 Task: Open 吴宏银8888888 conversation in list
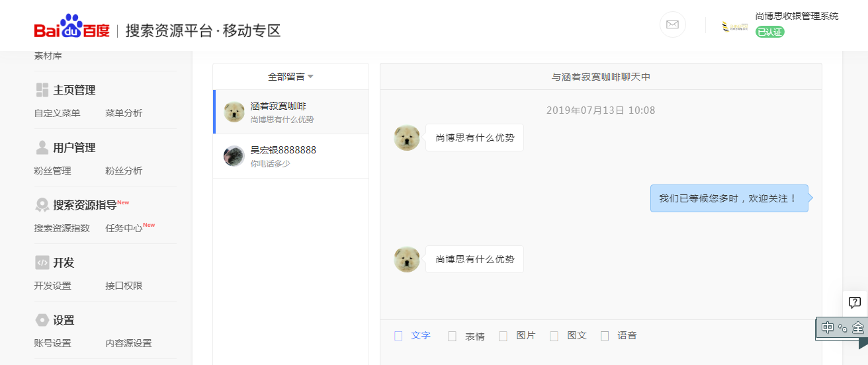[x=291, y=156]
